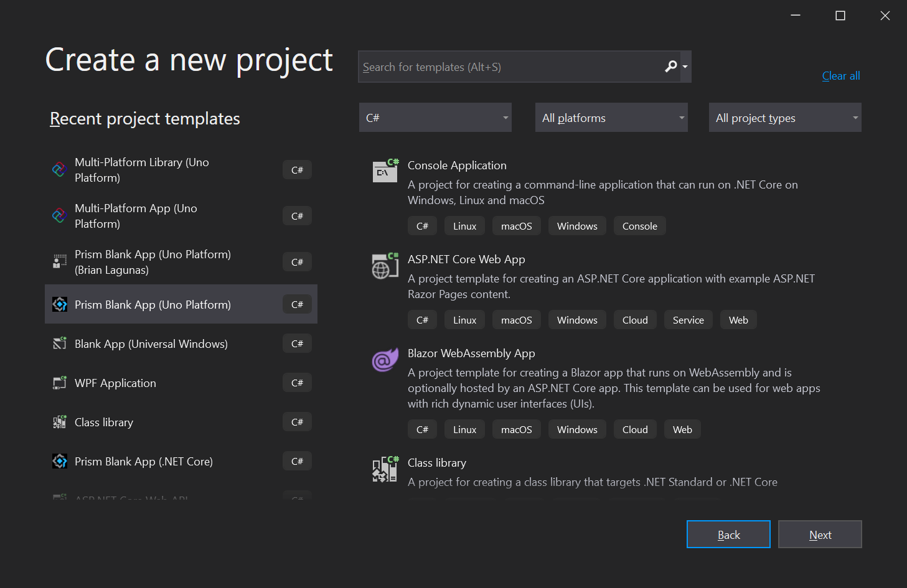
Task: Click the Recent project templates heading
Action: click(x=145, y=118)
